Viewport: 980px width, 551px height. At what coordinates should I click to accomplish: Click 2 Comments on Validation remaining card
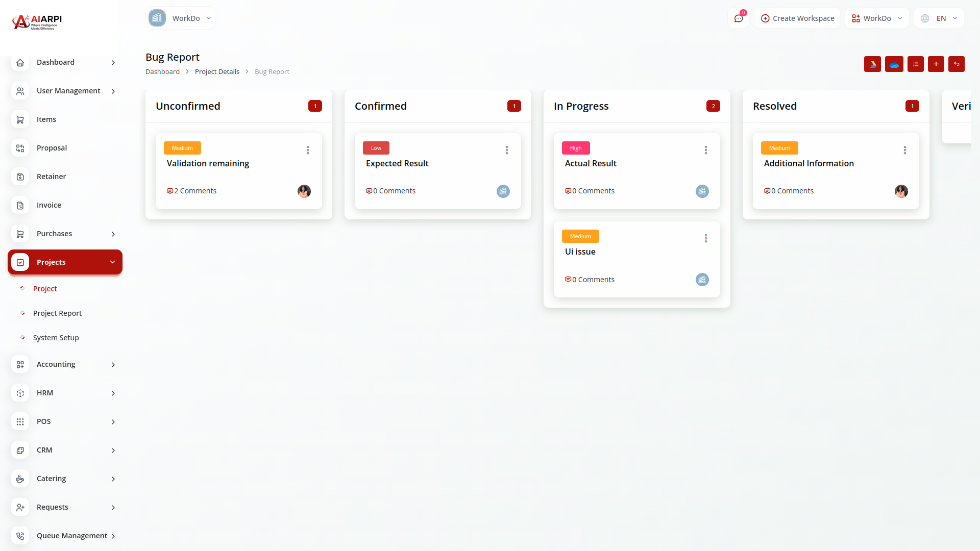coord(191,191)
